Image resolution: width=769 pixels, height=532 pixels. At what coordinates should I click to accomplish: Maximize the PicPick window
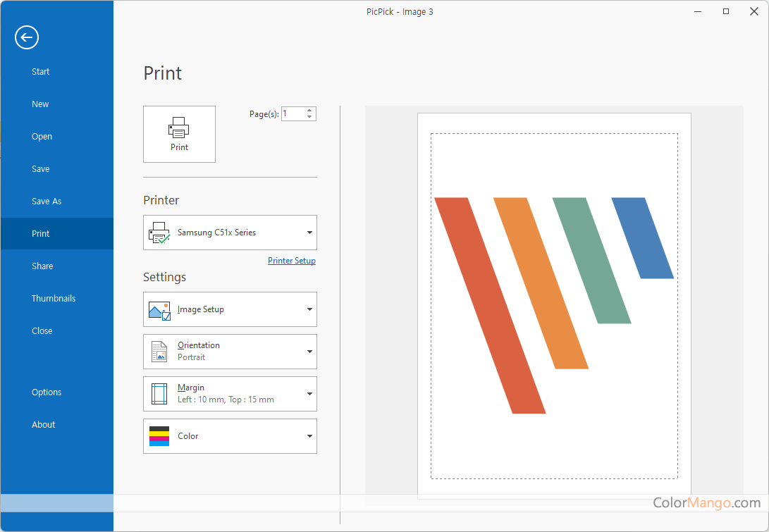coord(726,11)
